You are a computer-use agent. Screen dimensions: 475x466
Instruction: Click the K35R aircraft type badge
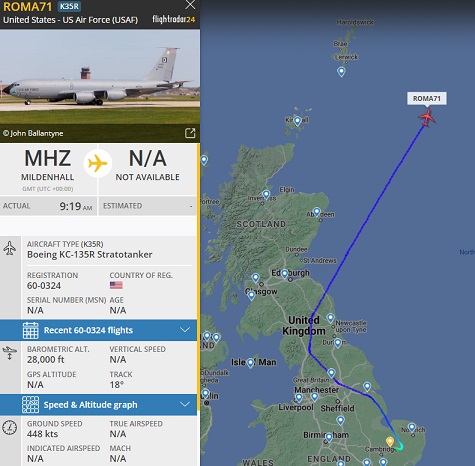pos(69,6)
